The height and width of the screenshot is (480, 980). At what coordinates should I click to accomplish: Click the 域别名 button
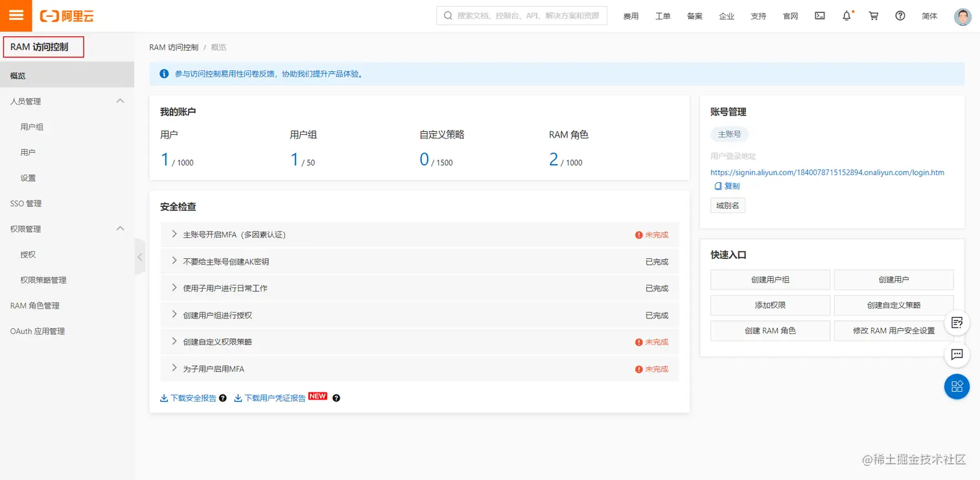coord(728,206)
